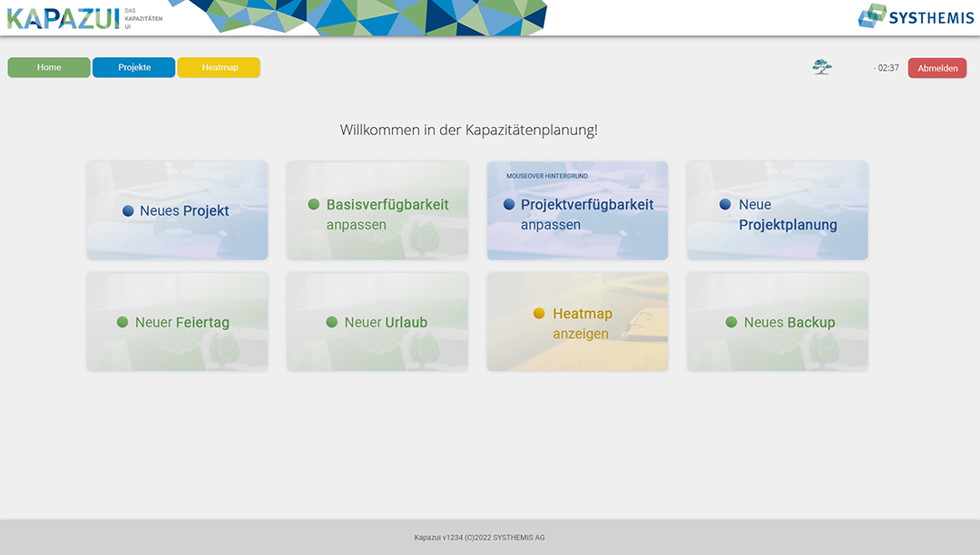980x555 pixels.
Task: Switch to the Projekte tab
Action: (134, 67)
